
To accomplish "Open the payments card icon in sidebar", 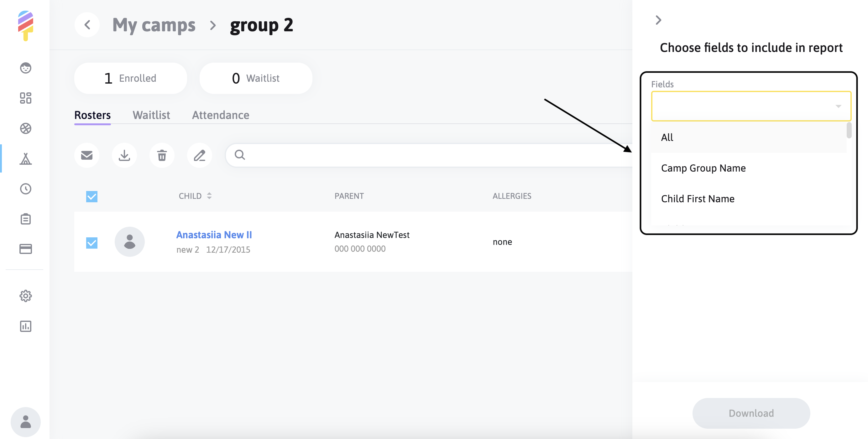I will coord(26,249).
